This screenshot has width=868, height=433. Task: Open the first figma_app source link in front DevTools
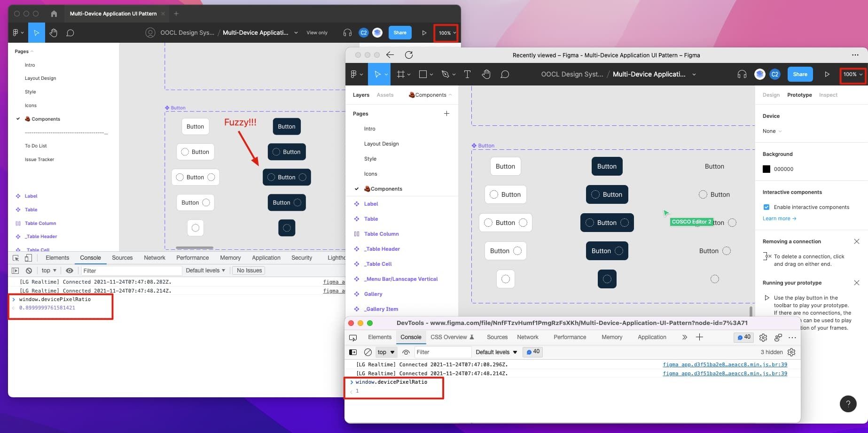tap(725, 364)
